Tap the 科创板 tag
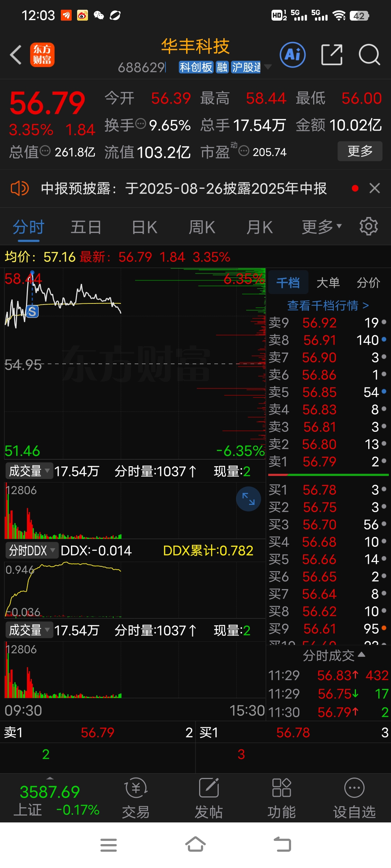 [x=196, y=67]
